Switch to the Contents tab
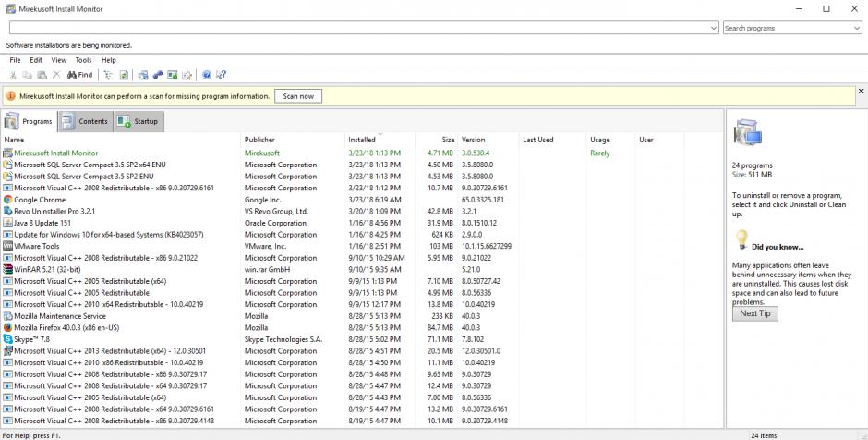 tap(85, 121)
